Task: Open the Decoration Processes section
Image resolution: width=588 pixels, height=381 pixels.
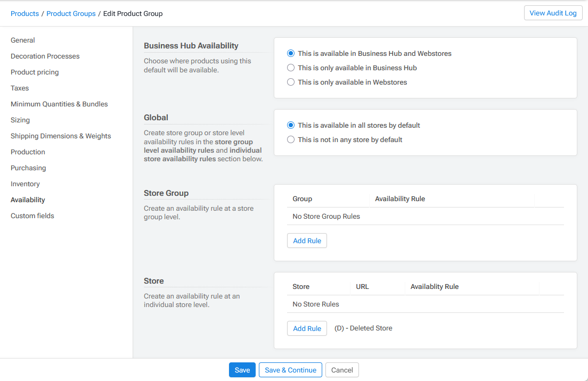Action: [x=45, y=56]
